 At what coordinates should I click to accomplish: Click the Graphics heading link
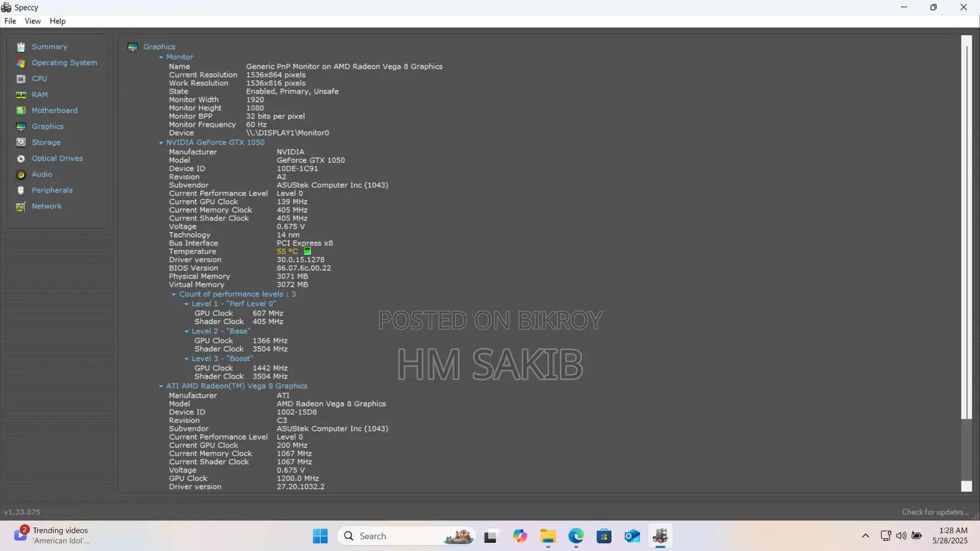click(159, 47)
